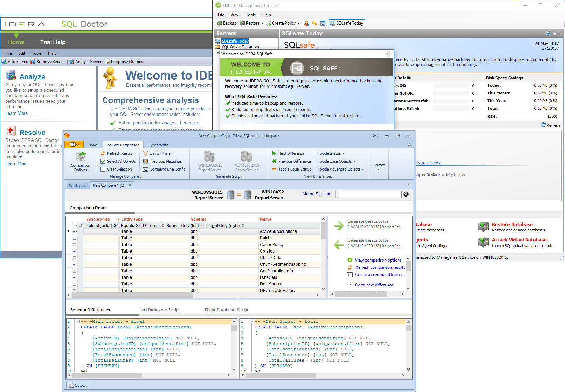Screen dimensions: 565x392
Task: Switch to the Synchronize ribbon tab
Action: point(158,145)
